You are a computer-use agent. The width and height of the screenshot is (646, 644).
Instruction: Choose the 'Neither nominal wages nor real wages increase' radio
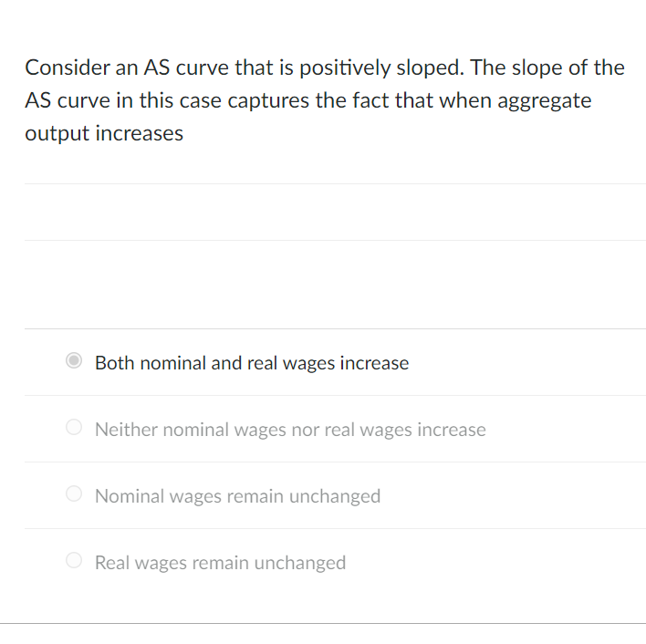(74, 427)
